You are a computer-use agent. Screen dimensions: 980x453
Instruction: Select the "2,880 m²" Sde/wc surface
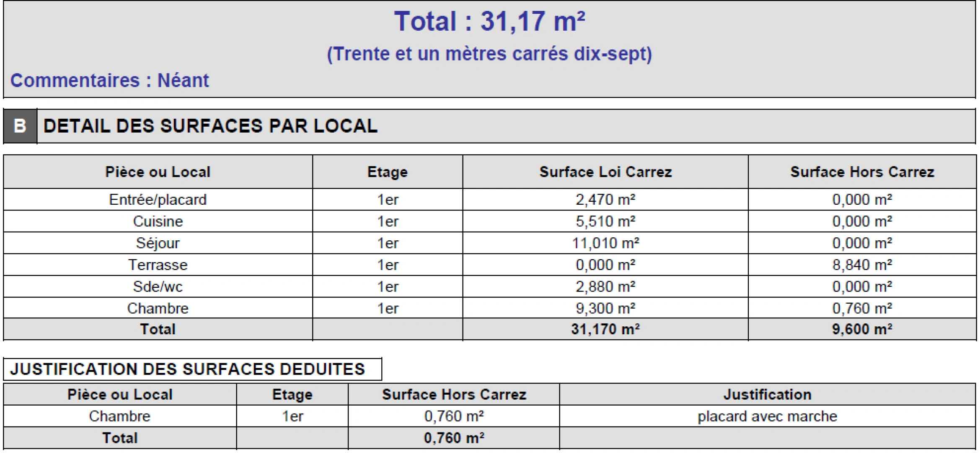coord(605,287)
